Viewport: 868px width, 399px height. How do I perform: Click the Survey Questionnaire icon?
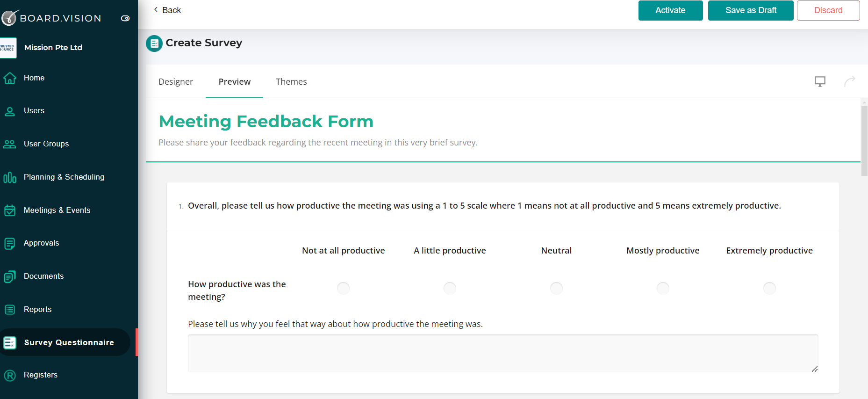click(x=10, y=343)
